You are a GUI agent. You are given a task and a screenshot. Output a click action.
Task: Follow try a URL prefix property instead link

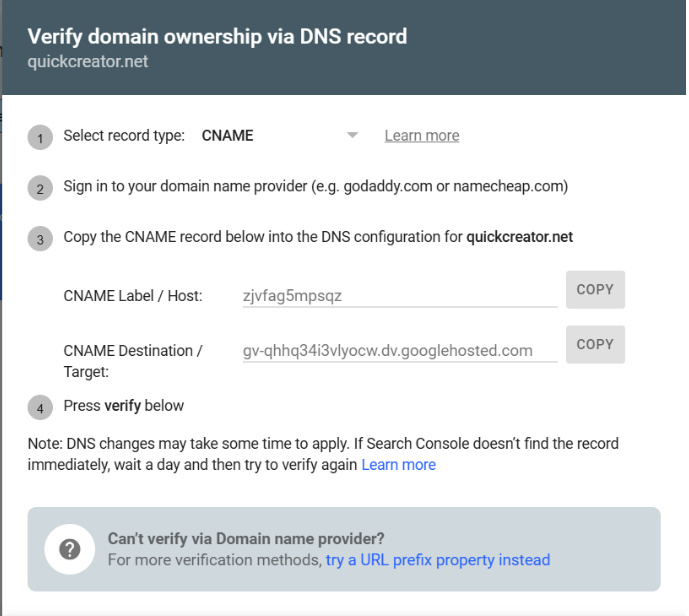pyautogui.click(x=438, y=560)
